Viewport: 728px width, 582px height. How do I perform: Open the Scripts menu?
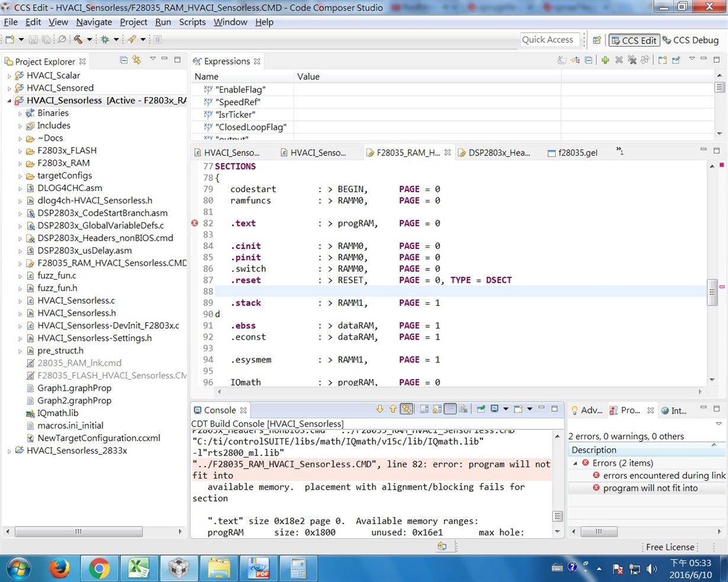192,22
